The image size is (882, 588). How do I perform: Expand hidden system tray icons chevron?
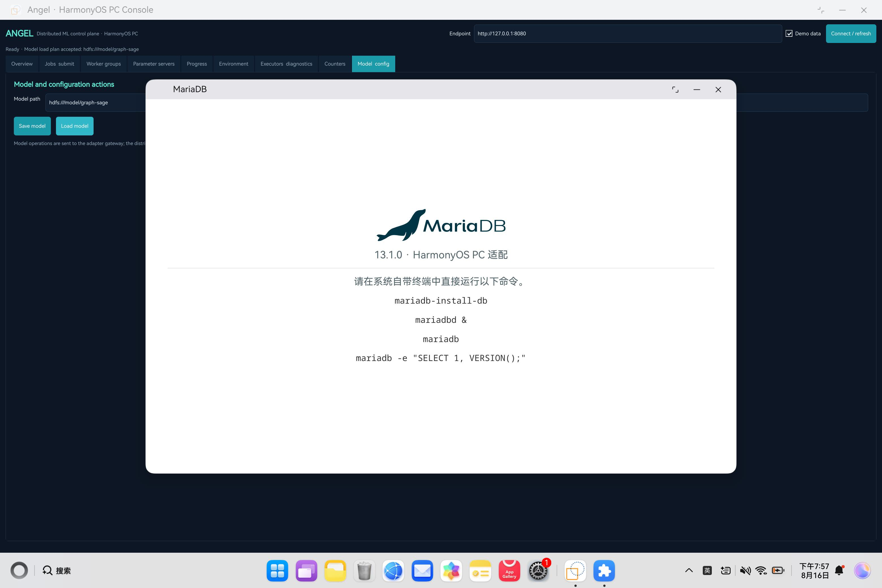point(689,570)
